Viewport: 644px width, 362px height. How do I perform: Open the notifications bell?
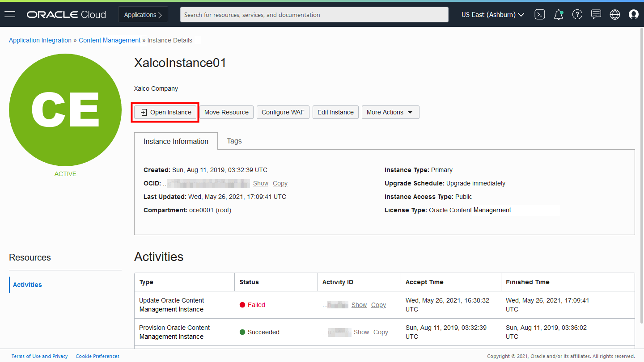pyautogui.click(x=559, y=15)
